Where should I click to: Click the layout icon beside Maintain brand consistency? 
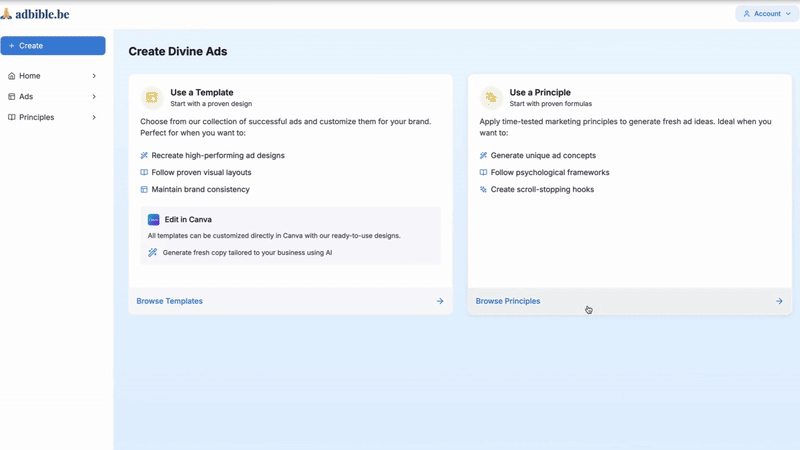[144, 189]
